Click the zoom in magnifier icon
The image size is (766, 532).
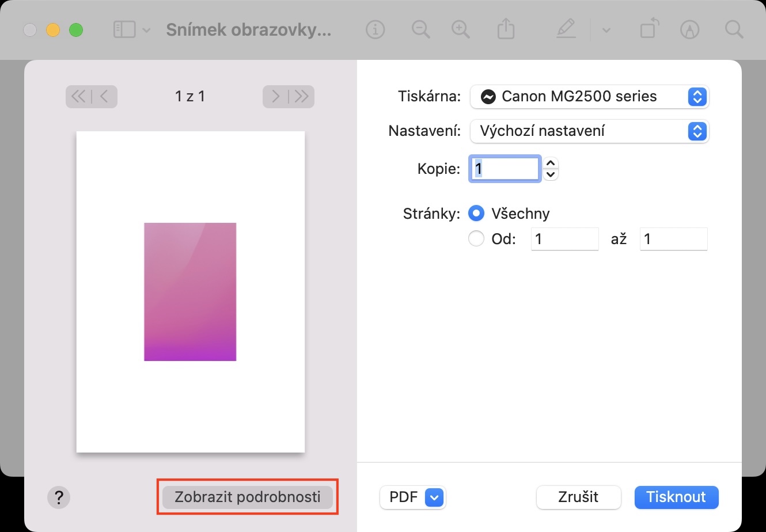[461, 29]
